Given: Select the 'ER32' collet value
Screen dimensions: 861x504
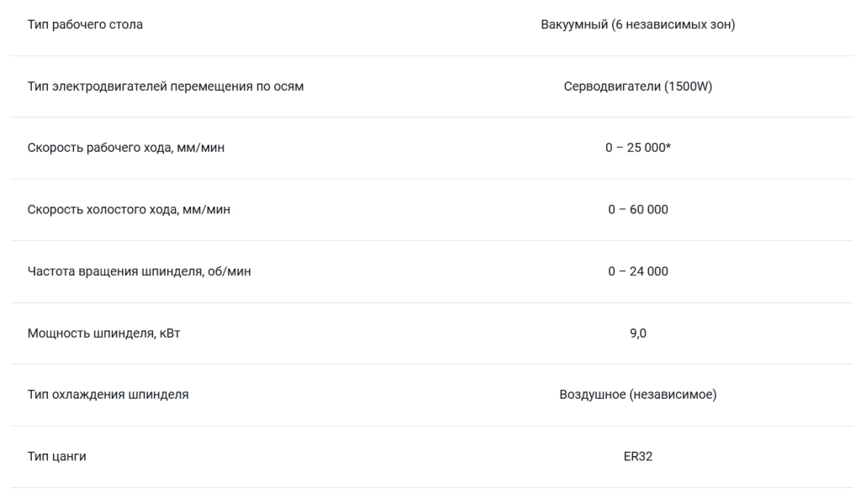Looking at the screenshot, I should (x=637, y=457).
